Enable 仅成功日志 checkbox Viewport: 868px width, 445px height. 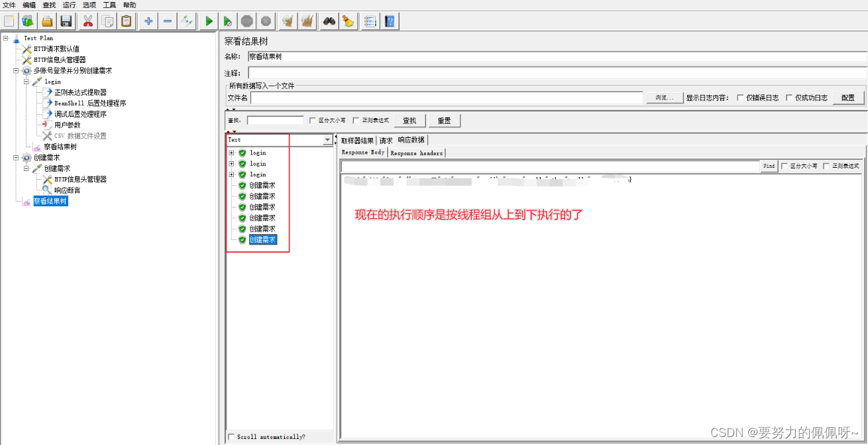789,97
